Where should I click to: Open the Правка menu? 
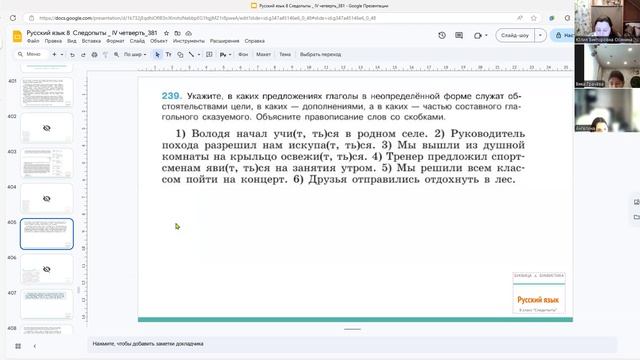53,41
